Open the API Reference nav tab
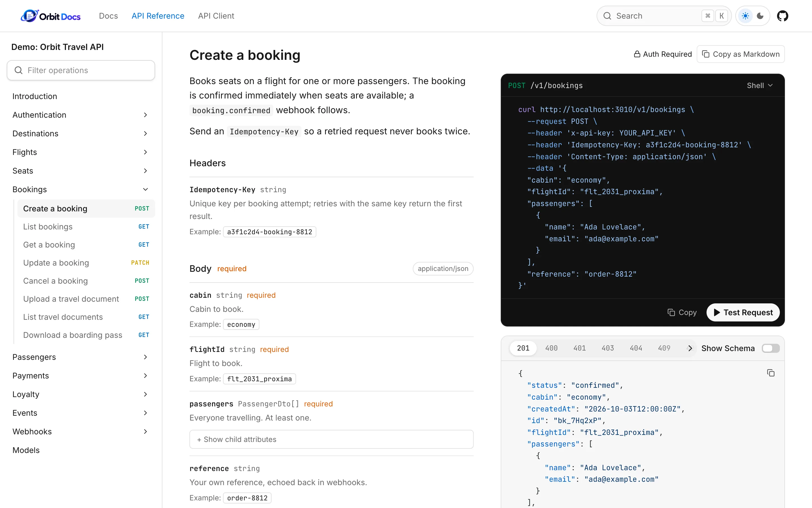This screenshot has height=508, width=812. coord(158,16)
